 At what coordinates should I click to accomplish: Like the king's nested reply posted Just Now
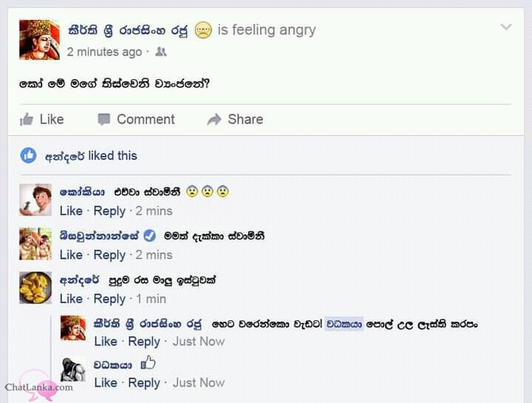pyautogui.click(x=106, y=341)
